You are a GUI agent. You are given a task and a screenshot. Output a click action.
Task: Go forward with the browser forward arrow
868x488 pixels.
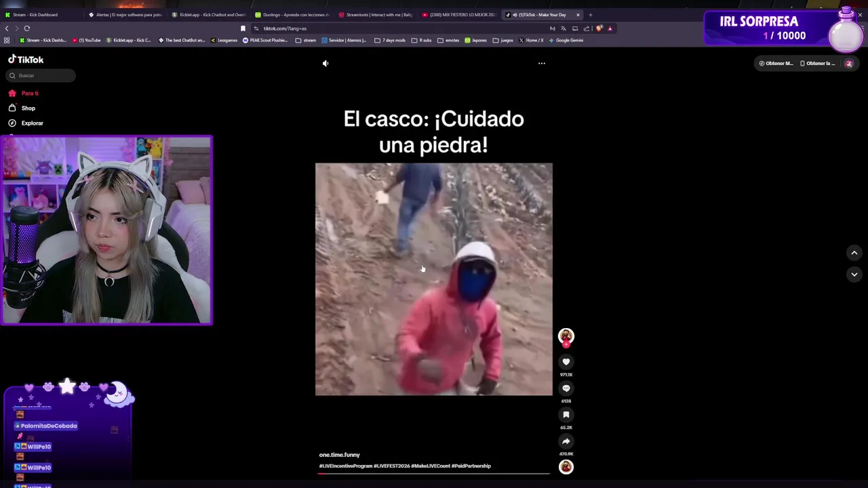point(16,28)
